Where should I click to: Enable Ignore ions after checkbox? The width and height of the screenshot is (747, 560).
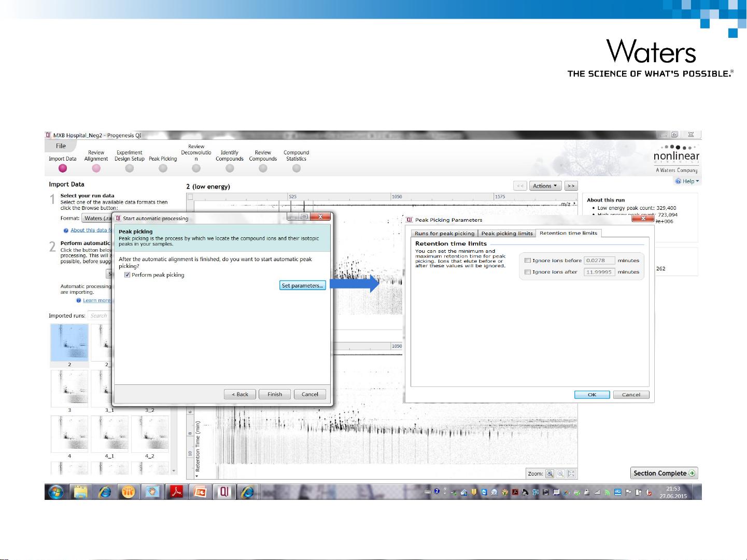point(528,272)
